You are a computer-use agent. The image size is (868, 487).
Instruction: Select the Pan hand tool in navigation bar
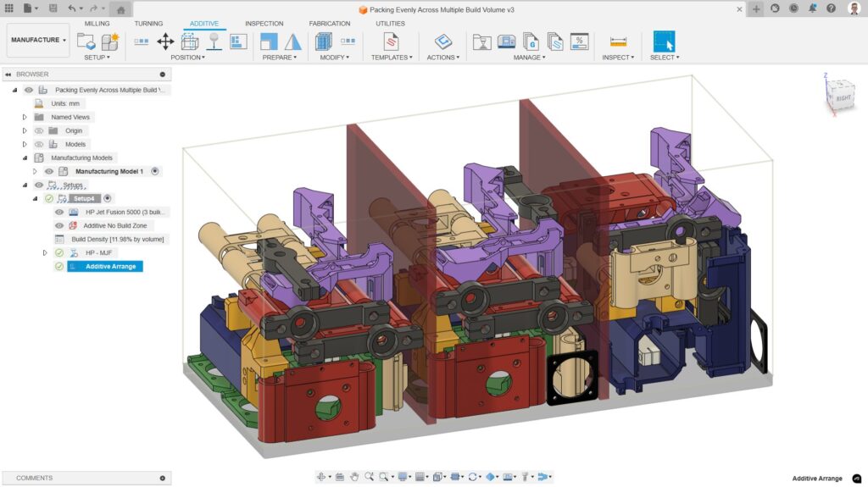[354, 477]
